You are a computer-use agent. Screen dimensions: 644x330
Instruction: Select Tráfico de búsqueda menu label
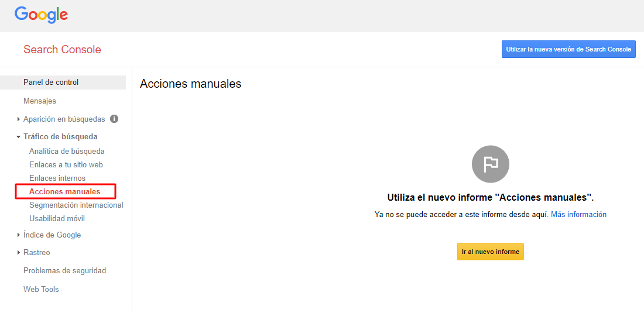click(60, 137)
